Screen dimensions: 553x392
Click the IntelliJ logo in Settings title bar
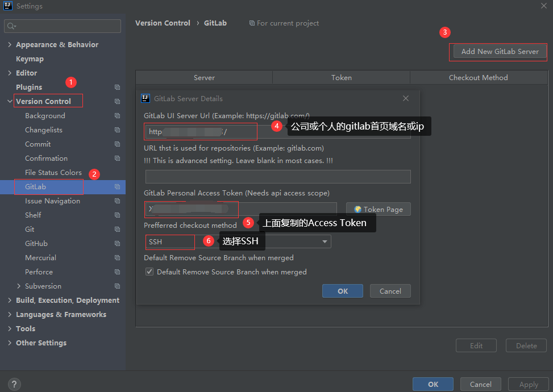tap(8, 6)
